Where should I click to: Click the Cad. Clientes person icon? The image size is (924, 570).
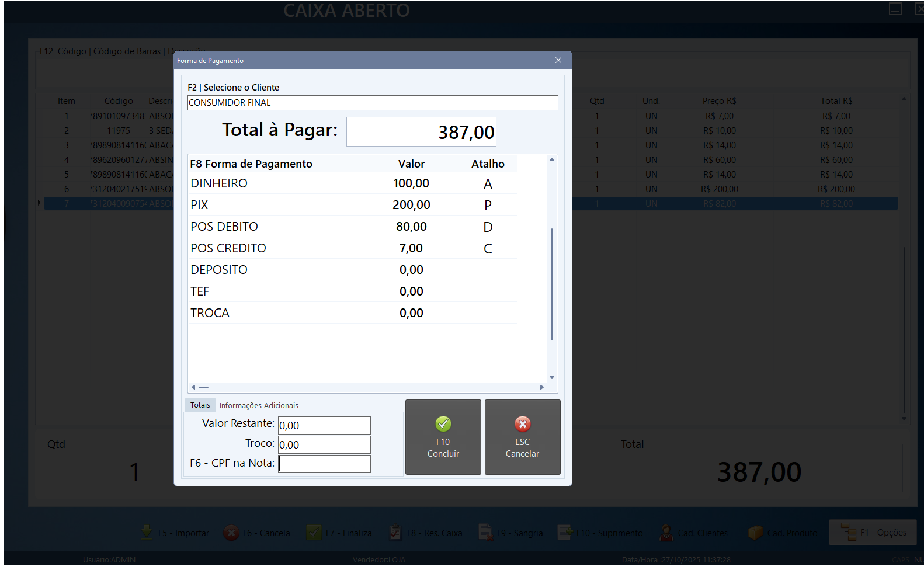(666, 533)
